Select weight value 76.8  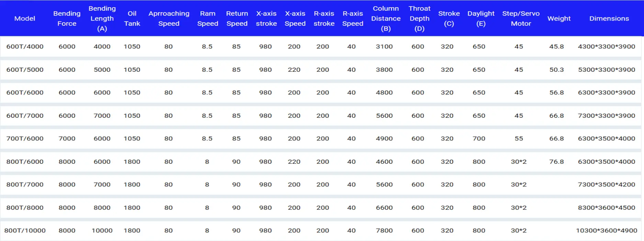(557, 162)
